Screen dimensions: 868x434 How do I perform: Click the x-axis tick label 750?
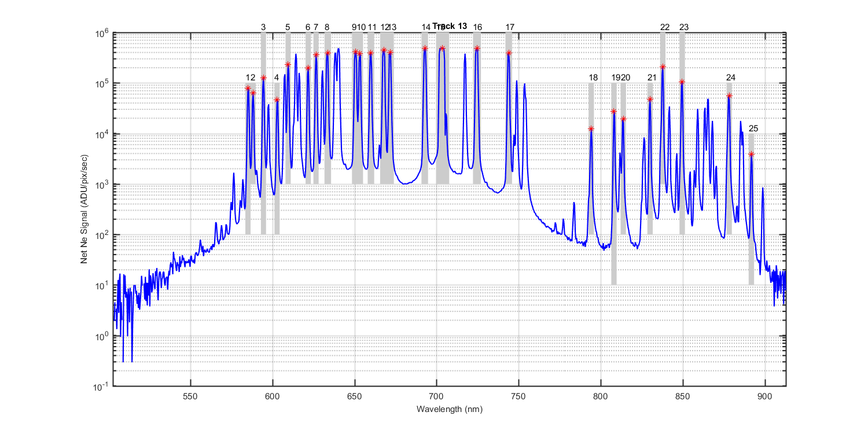pyautogui.click(x=518, y=396)
